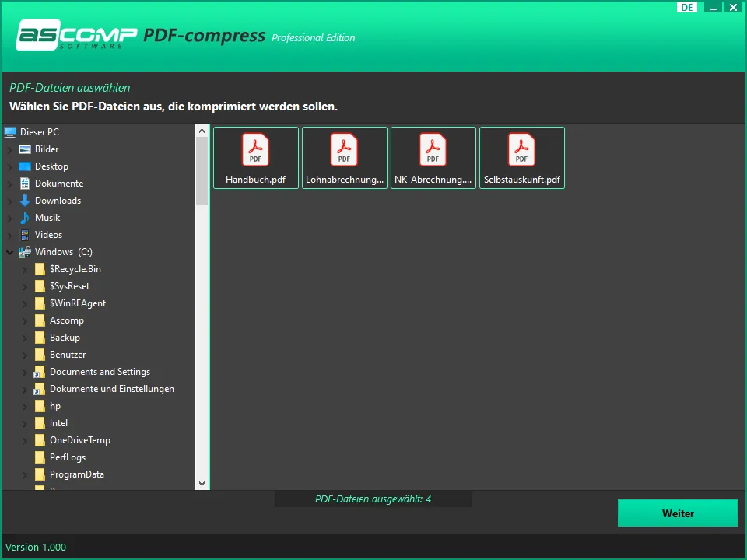The image size is (747, 560).
Task: Click the Selbstauskunft.pdf file name
Action: [x=521, y=180]
